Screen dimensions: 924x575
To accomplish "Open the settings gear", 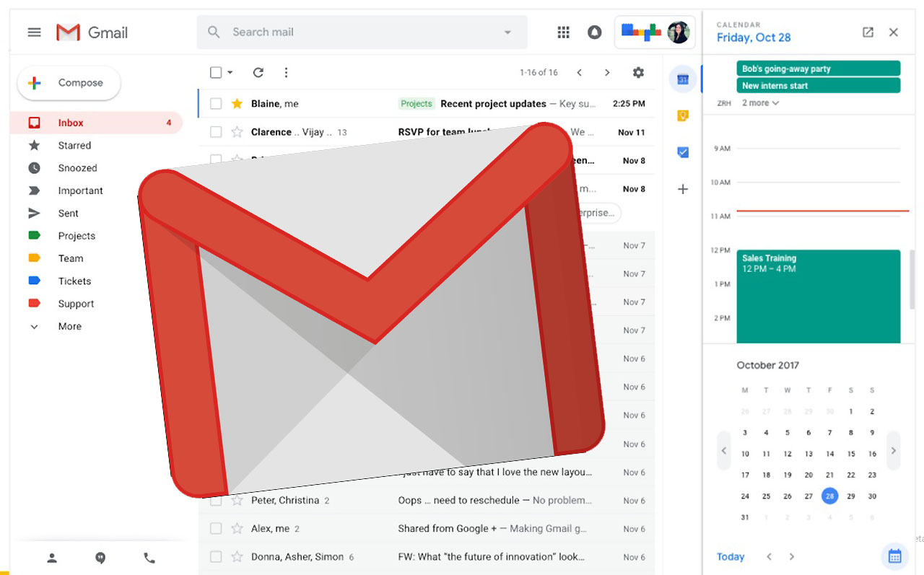I will coord(638,72).
